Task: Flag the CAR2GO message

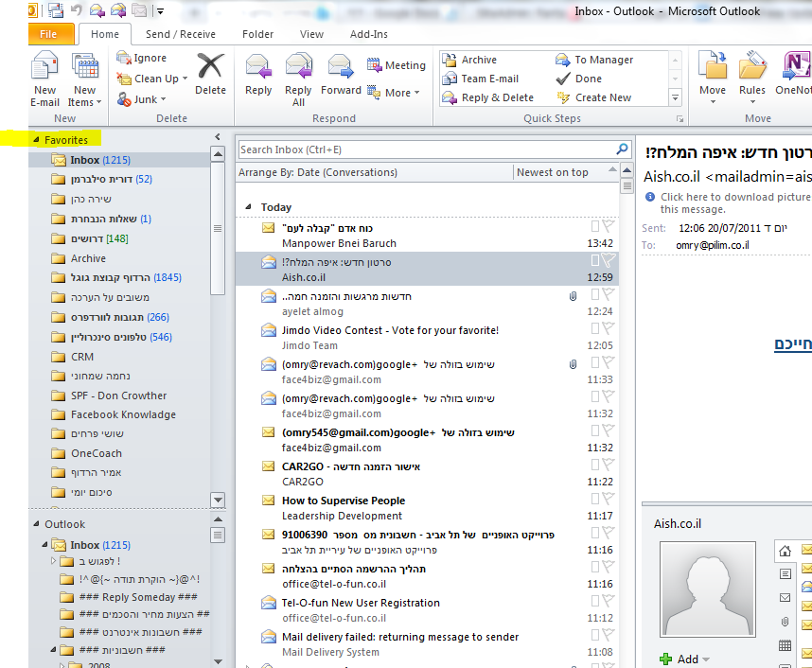Action: pyautogui.click(x=609, y=465)
